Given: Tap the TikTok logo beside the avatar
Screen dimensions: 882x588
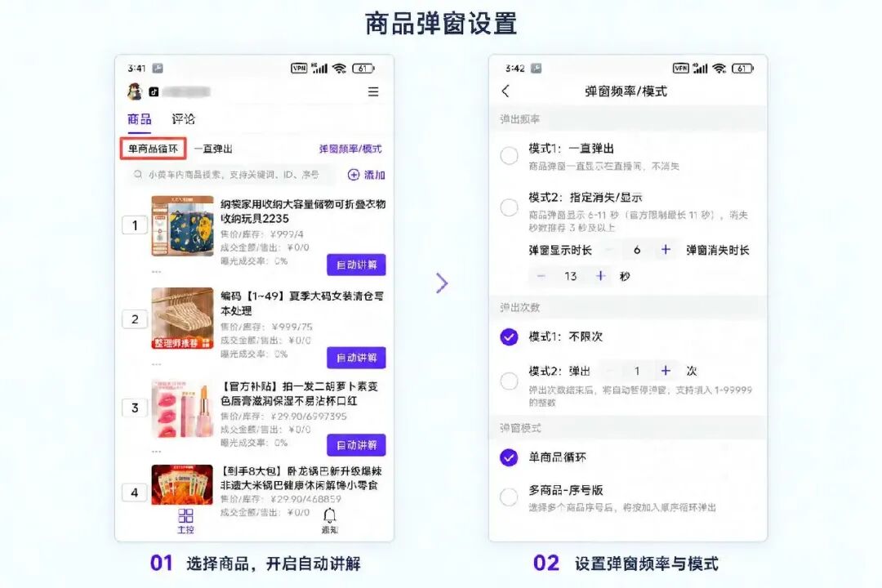Looking at the screenshot, I should (154, 91).
